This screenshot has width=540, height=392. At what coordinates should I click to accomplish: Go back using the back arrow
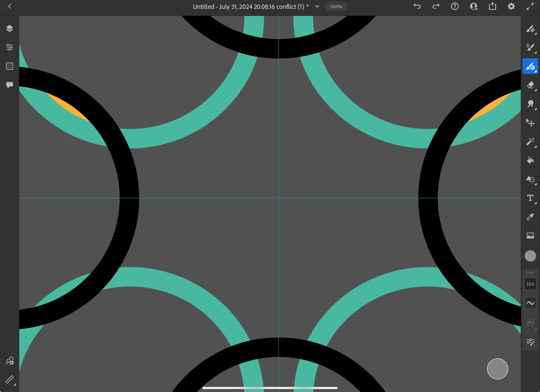click(x=10, y=6)
